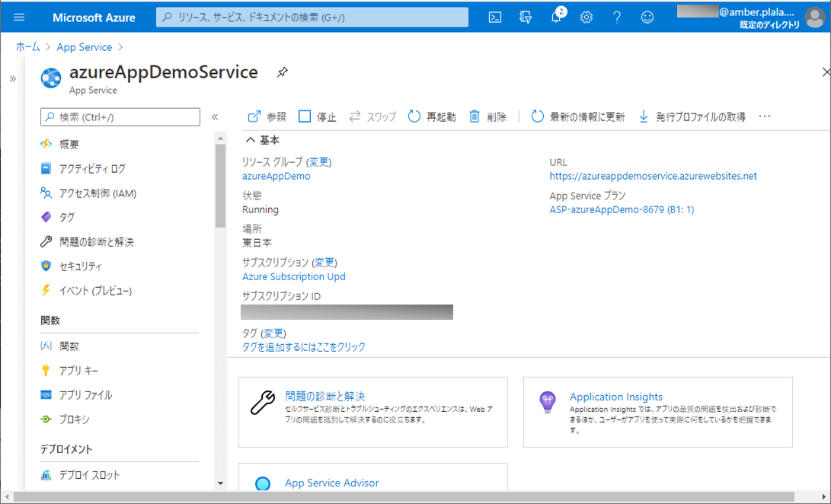This screenshot has height=504, width=831.
Task: Click the notifications bell icon
Action: point(557,18)
